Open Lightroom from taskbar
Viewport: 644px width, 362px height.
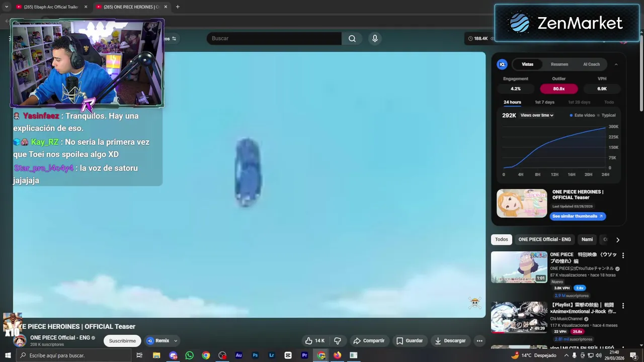[x=272, y=355]
